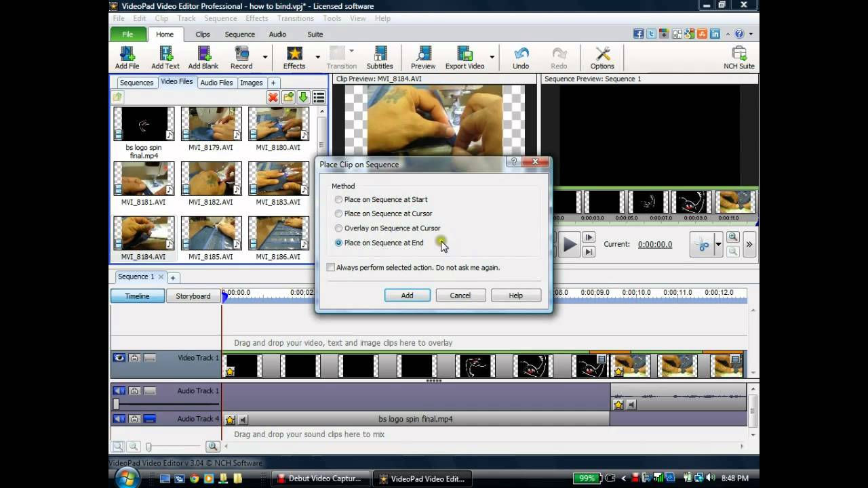Expand the split scissors dropdown arrow
868x488 pixels.
(x=718, y=245)
